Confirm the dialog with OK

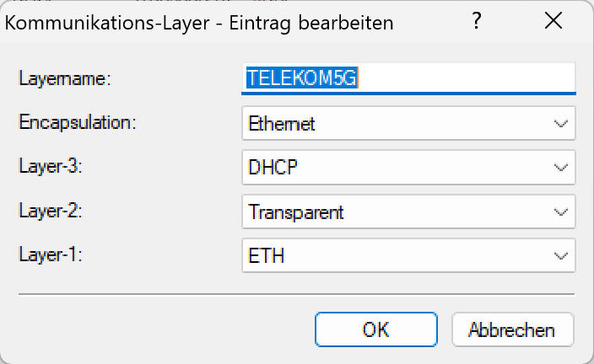tap(375, 329)
